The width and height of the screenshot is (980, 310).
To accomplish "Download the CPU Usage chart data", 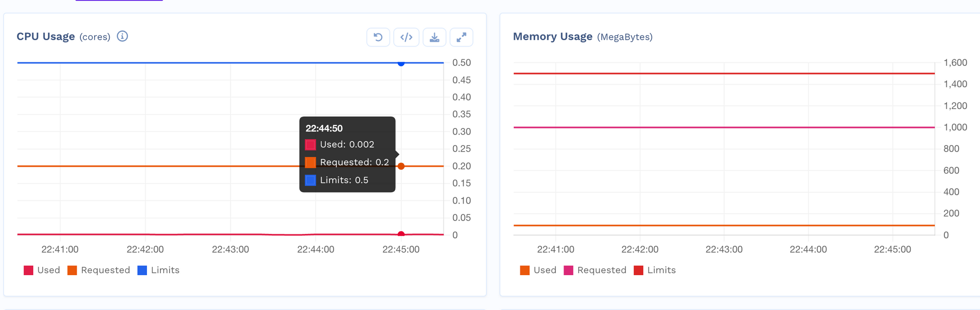I will click(x=434, y=37).
